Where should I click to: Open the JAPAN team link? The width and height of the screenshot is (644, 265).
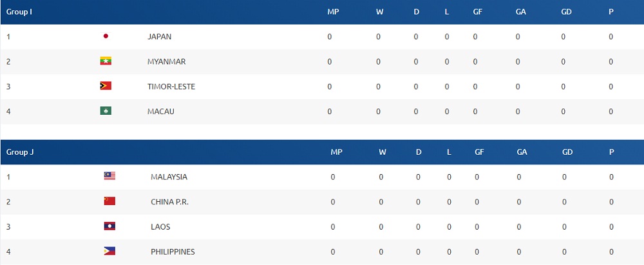160,37
